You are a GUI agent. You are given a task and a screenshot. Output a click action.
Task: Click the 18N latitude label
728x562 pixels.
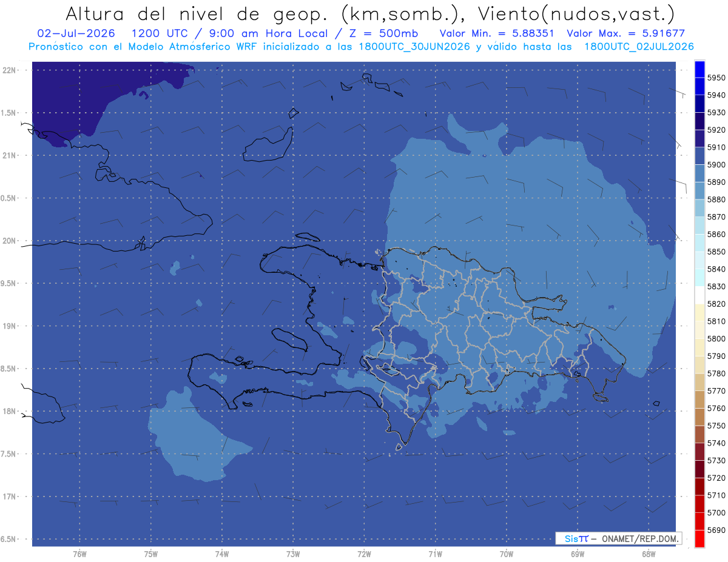[x=9, y=412]
